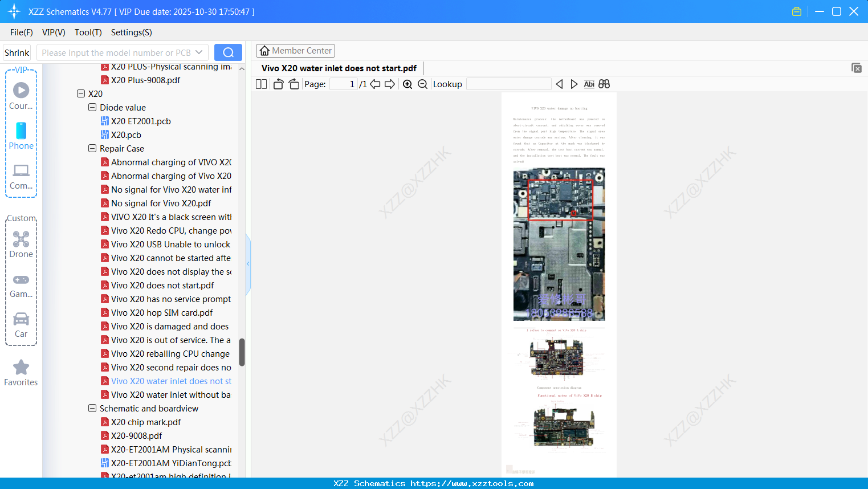Jump to next lookup result triangle
This screenshot has width=868, height=489.
(574, 84)
